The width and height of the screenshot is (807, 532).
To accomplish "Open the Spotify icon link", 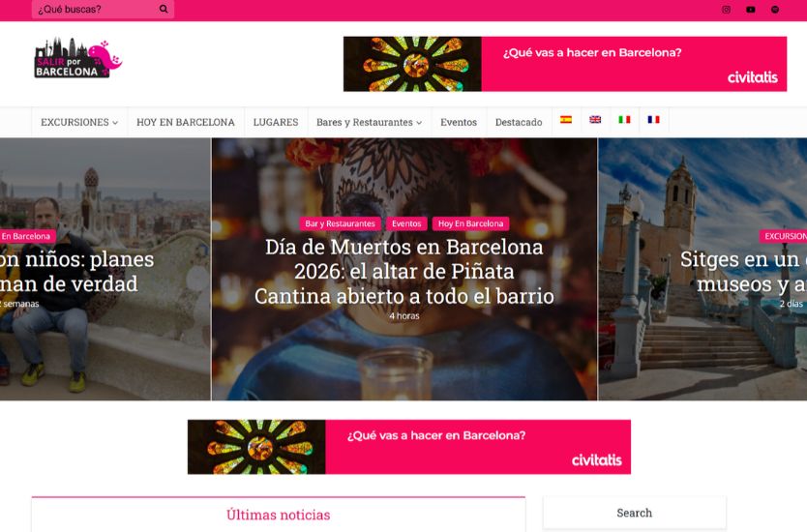I will (775, 10).
